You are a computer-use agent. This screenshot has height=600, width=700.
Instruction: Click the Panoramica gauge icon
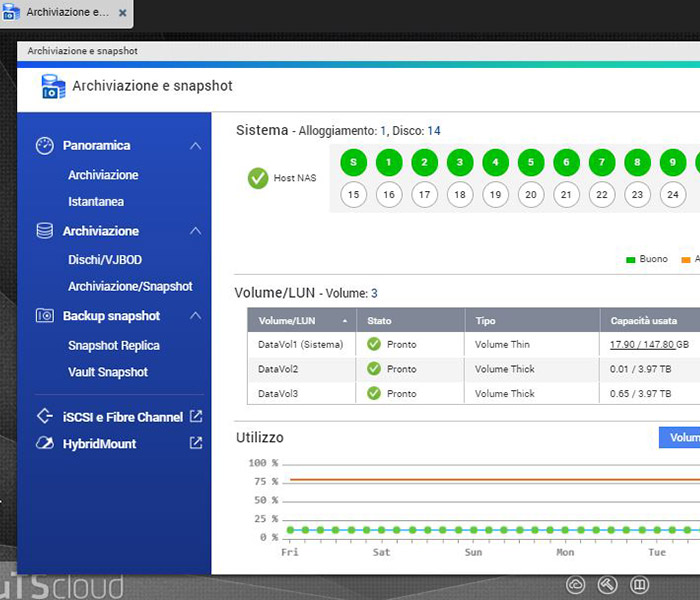click(44, 146)
